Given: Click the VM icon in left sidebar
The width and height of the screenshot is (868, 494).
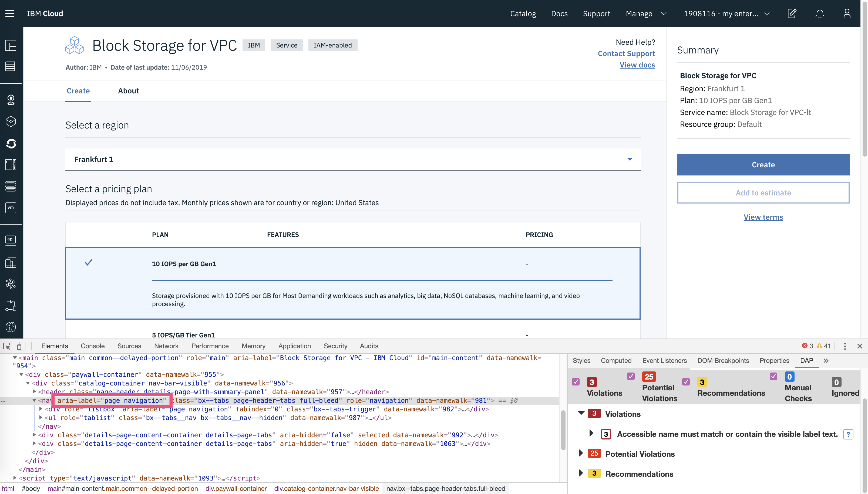Looking at the screenshot, I should coord(11,208).
